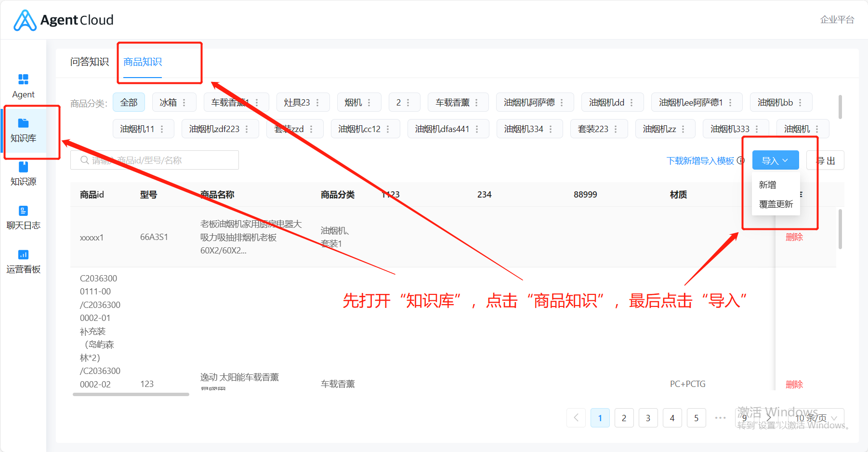Open more options for 车载香薰 category

(x=476, y=103)
